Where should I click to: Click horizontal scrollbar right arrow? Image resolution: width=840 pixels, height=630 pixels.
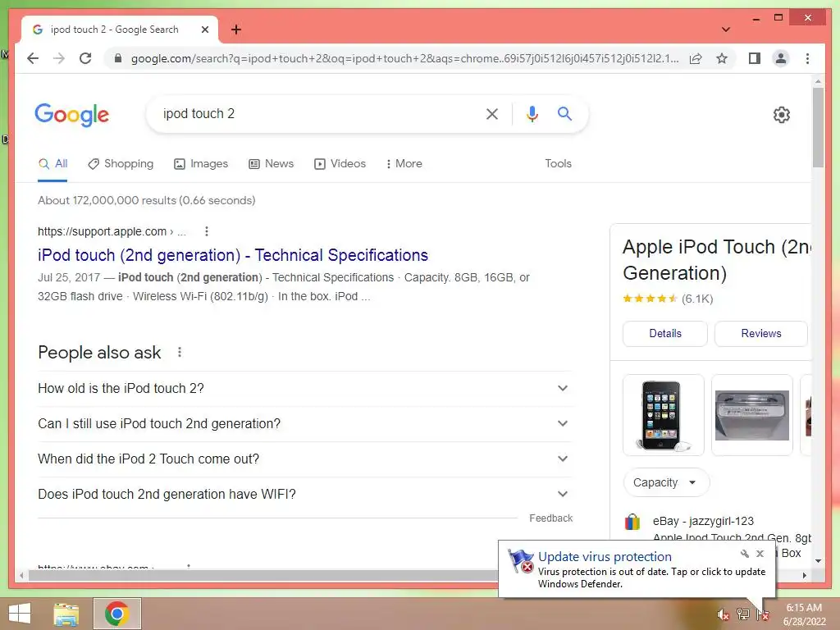[x=804, y=575]
